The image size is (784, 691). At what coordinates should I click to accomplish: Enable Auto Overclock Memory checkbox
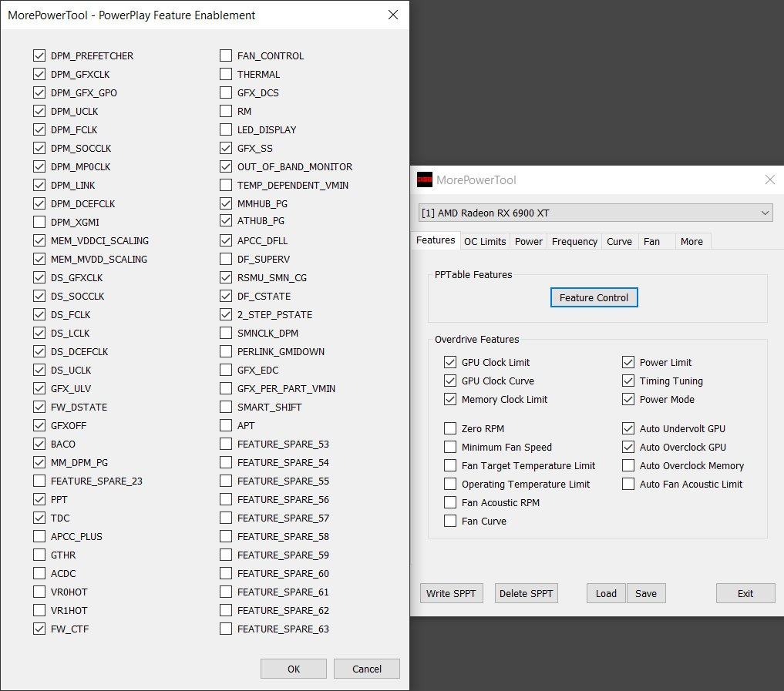[x=628, y=465]
